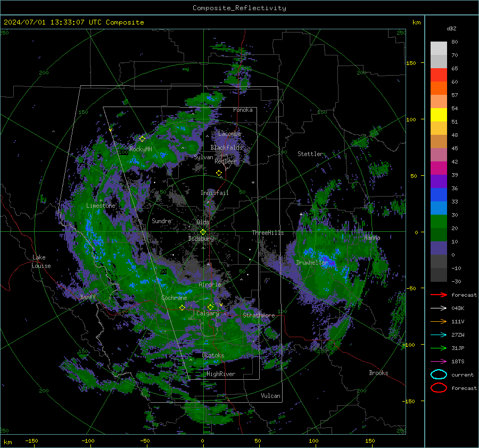Click the RockyMH label on the map
The image size is (479, 448).
pyautogui.click(x=141, y=149)
